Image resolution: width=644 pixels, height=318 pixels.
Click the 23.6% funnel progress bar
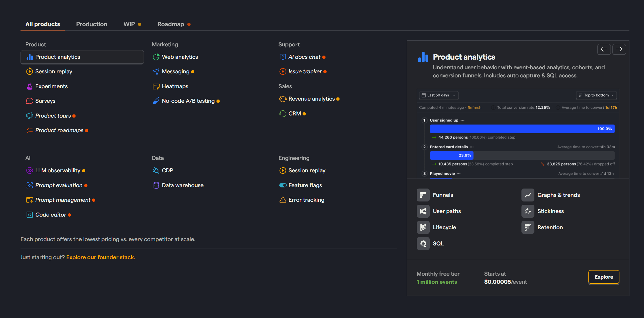click(x=451, y=155)
